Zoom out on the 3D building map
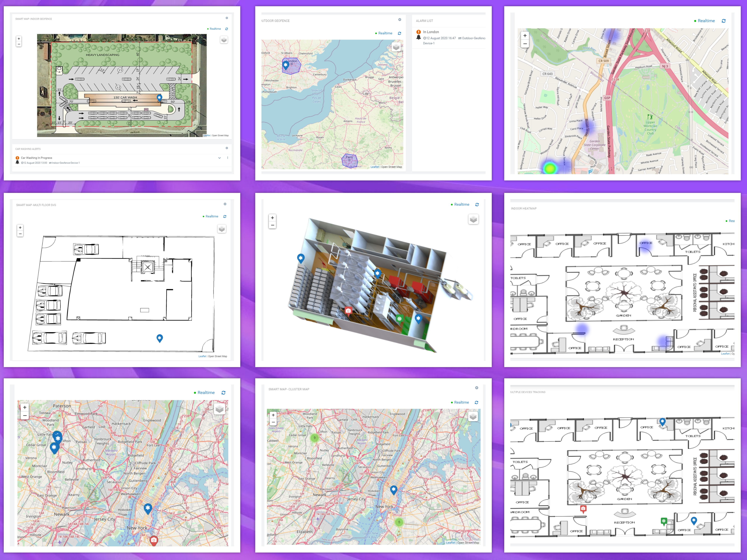Viewport: 747px width, 560px height. pyautogui.click(x=272, y=225)
